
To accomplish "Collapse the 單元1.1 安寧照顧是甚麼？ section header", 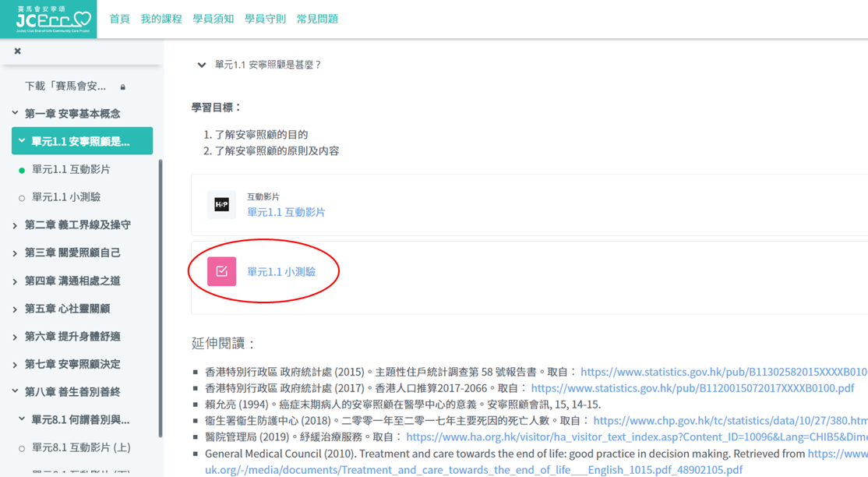I will click(202, 65).
